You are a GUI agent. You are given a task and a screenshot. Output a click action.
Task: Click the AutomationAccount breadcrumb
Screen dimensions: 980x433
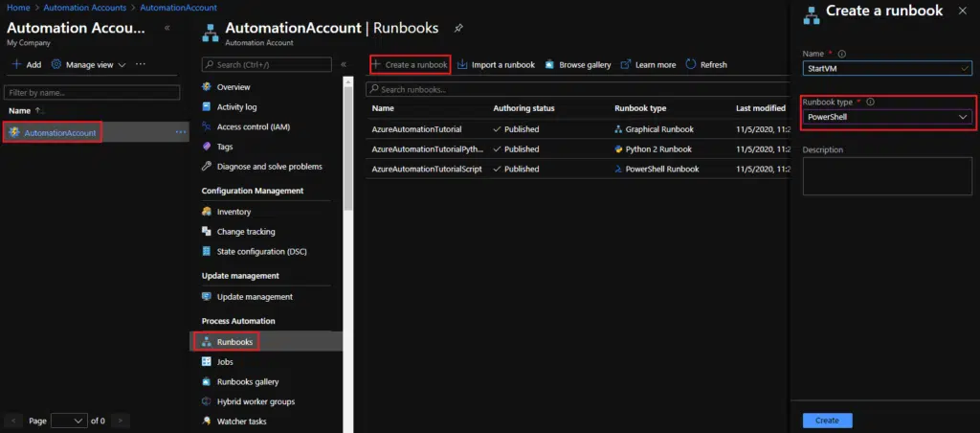(x=179, y=8)
